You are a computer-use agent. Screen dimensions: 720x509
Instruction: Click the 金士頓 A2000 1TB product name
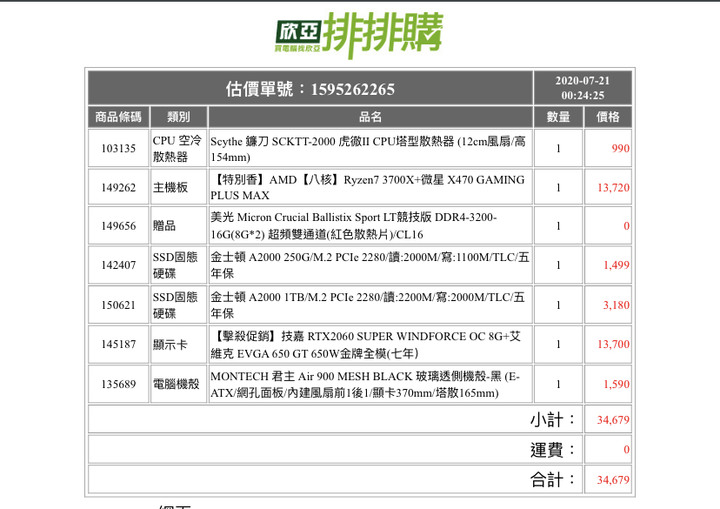pos(367,305)
